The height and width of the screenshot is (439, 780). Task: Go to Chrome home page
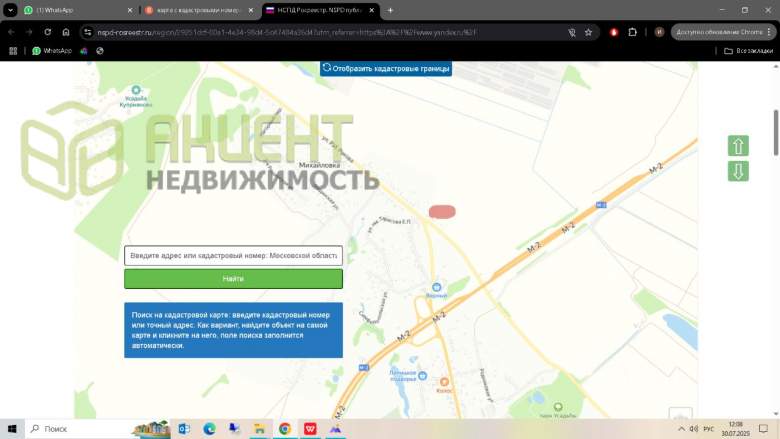click(x=66, y=32)
